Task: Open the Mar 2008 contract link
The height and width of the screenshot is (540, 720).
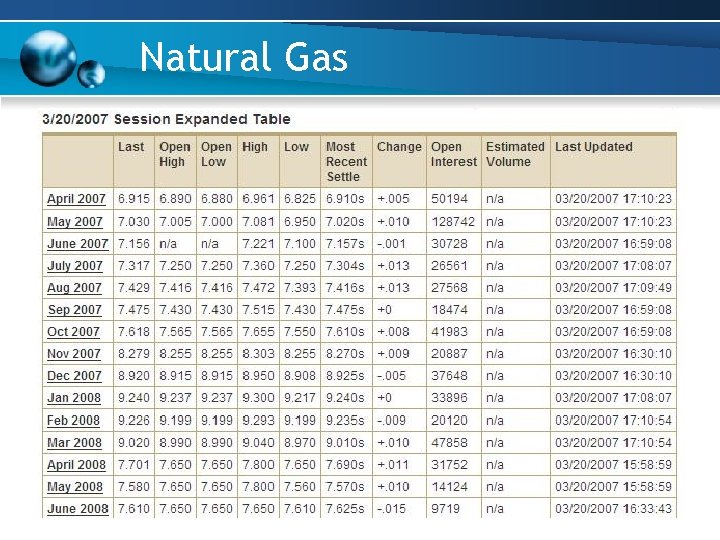Action: [74, 443]
